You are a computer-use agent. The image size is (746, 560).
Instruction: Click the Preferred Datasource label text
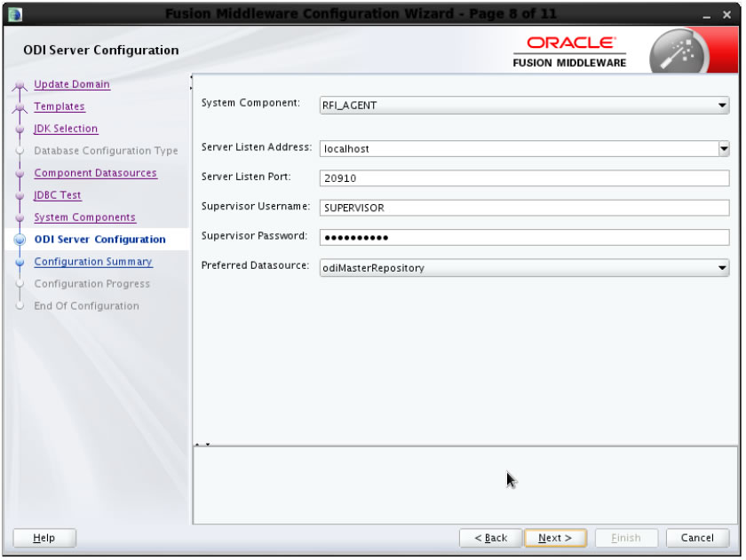tap(255, 265)
